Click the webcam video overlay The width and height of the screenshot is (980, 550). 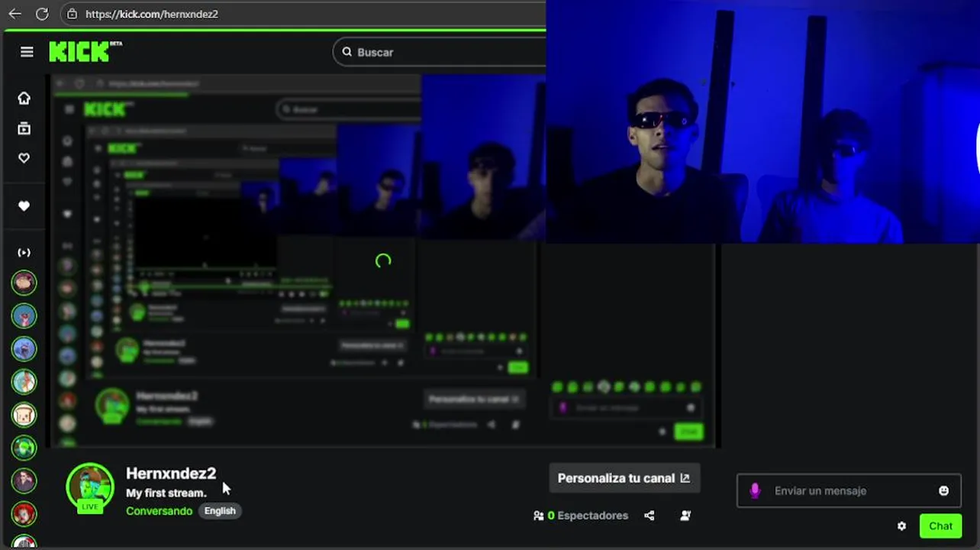tap(762, 121)
